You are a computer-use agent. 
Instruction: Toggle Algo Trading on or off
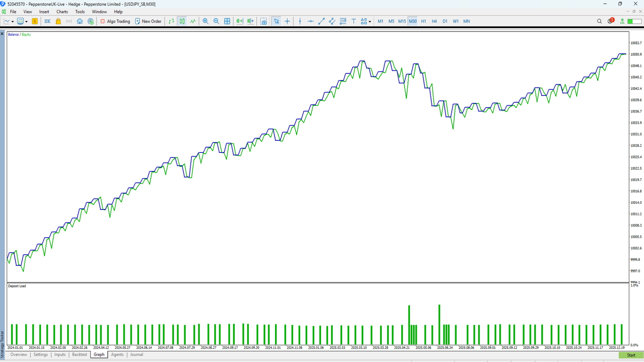click(x=115, y=21)
